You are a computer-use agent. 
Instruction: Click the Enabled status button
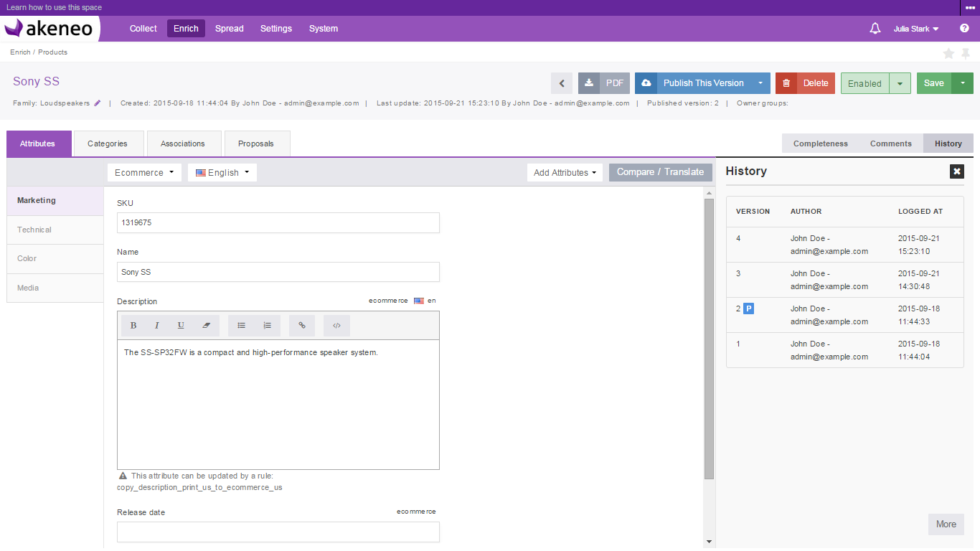[864, 83]
